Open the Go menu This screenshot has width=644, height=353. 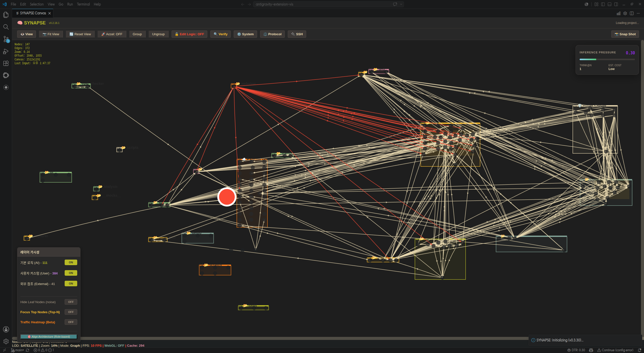coord(61,4)
